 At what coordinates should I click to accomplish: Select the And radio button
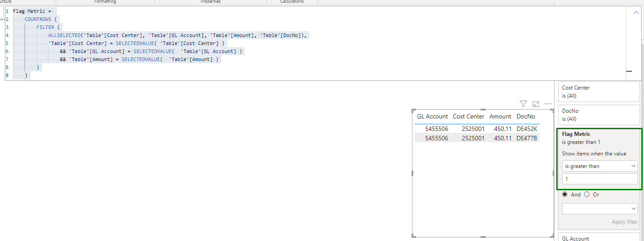click(565, 194)
